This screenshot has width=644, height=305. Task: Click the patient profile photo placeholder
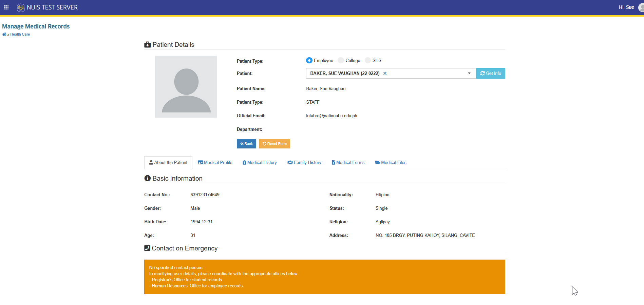click(x=186, y=87)
